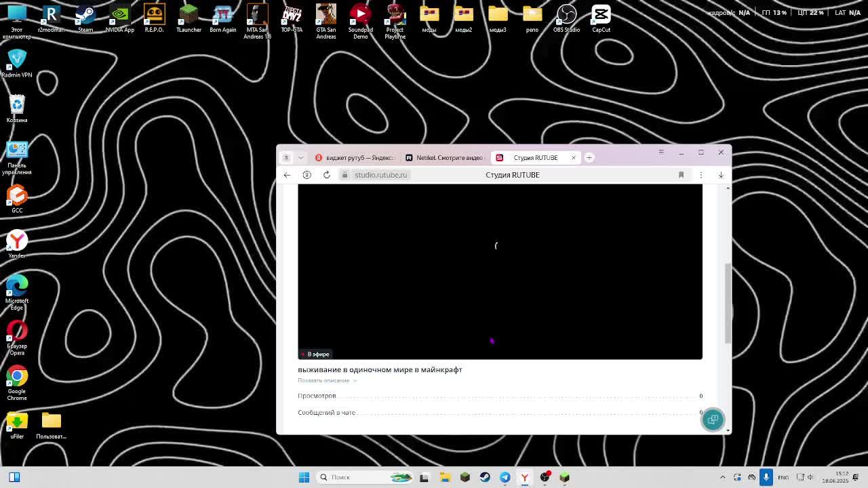Click the 'Сообщений в чате' row label
The width and height of the screenshot is (868, 488).
[x=326, y=412]
